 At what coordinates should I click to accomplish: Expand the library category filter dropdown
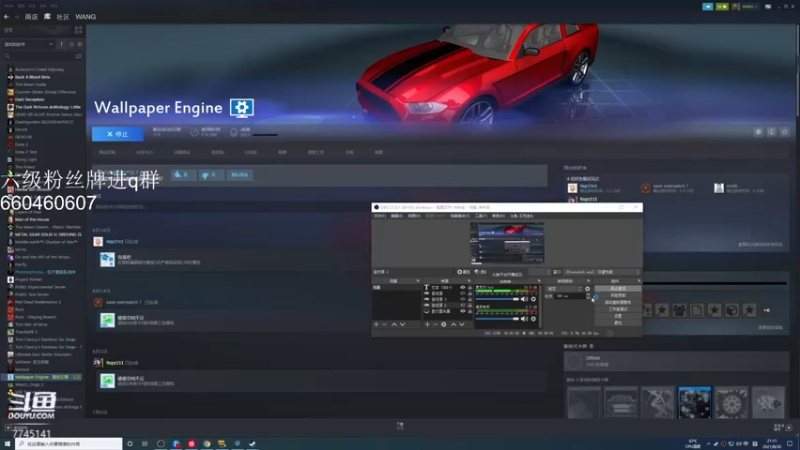[x=29, y=44]
